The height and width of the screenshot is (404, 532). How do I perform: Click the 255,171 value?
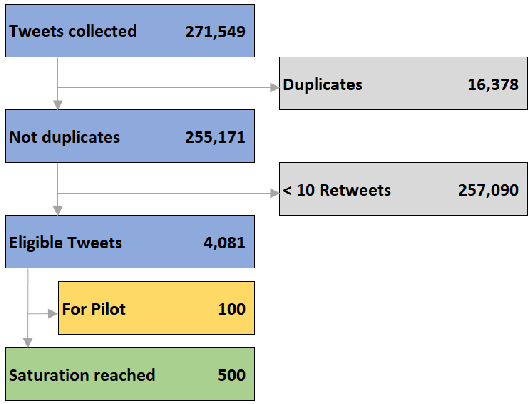(215, 137)
